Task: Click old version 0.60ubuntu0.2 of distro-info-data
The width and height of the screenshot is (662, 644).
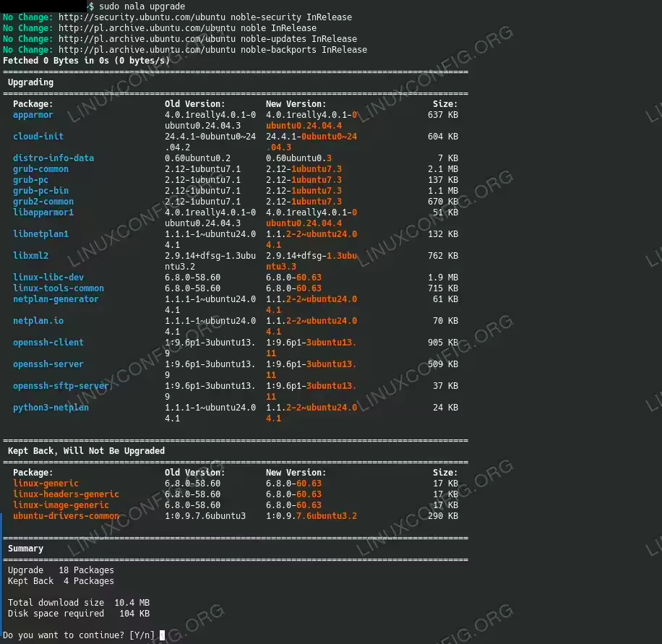Action: [x=197, y=158]
